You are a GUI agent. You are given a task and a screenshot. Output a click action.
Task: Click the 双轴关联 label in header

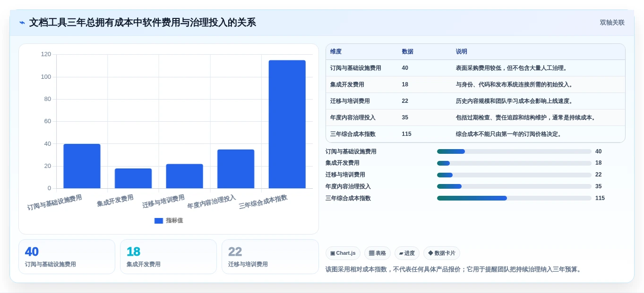coord(612,23)
